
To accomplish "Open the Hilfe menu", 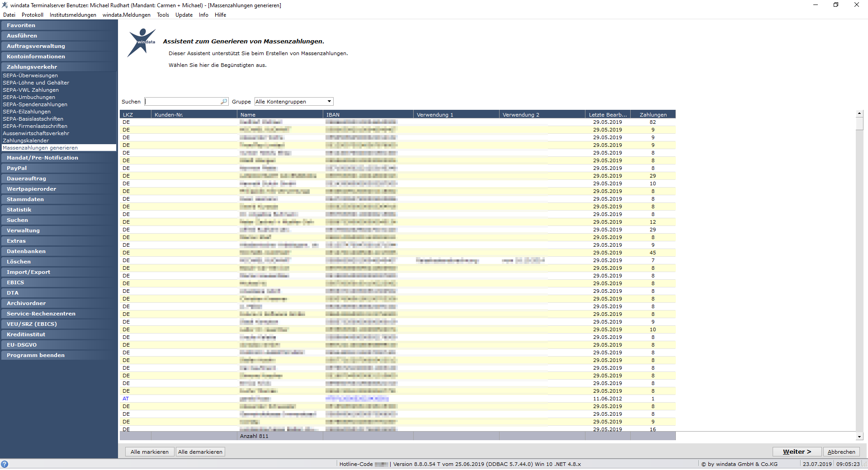I will pyautogui.click(x=220, y=15).
